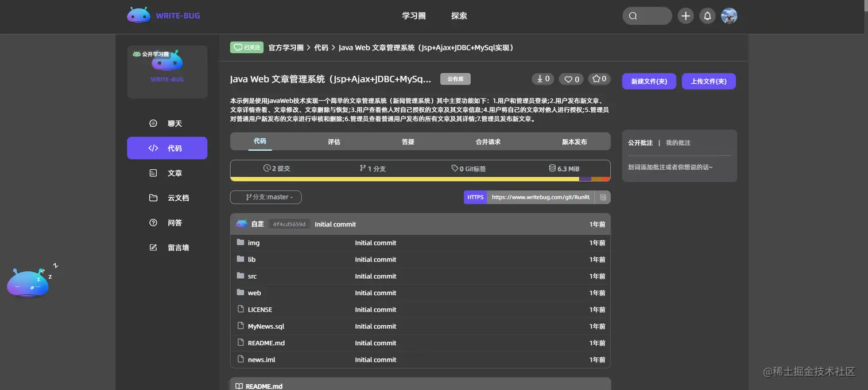Click the HTTPS protocol button
The width and height of the screenshot is (868, 390).
[475, 197]
